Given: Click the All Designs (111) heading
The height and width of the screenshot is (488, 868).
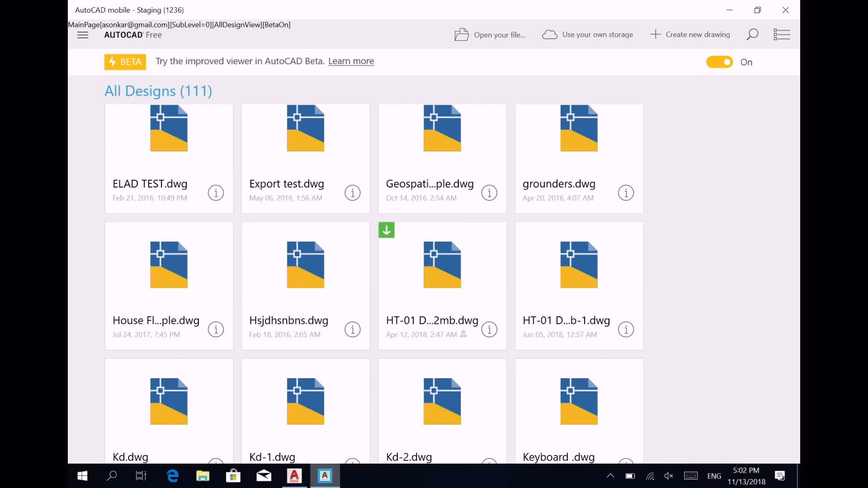Looking at the screenshot, I should point(158,91).
